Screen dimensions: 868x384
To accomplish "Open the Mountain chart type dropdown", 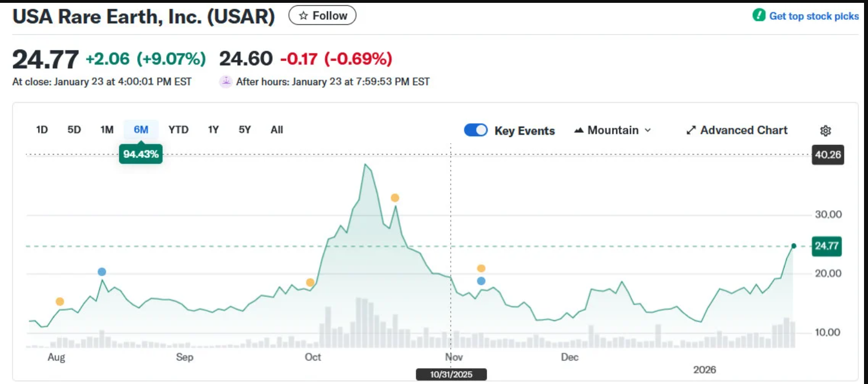I will (x=613, y=131).
